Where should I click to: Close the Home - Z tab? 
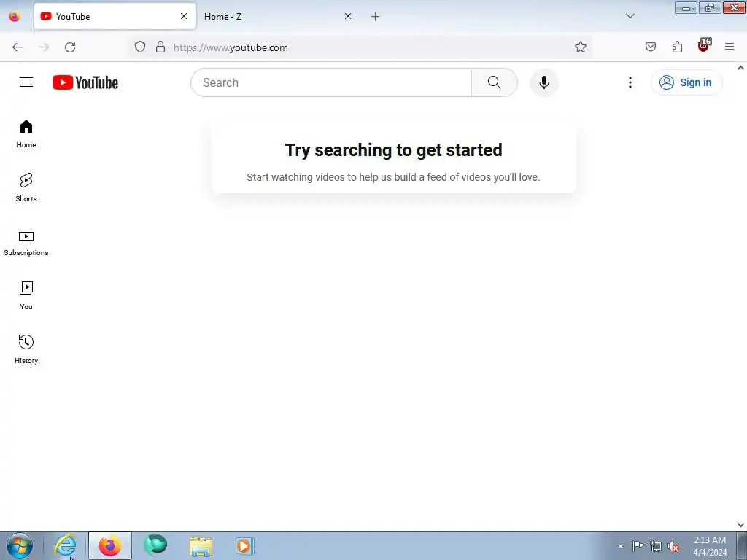[348, 16]
